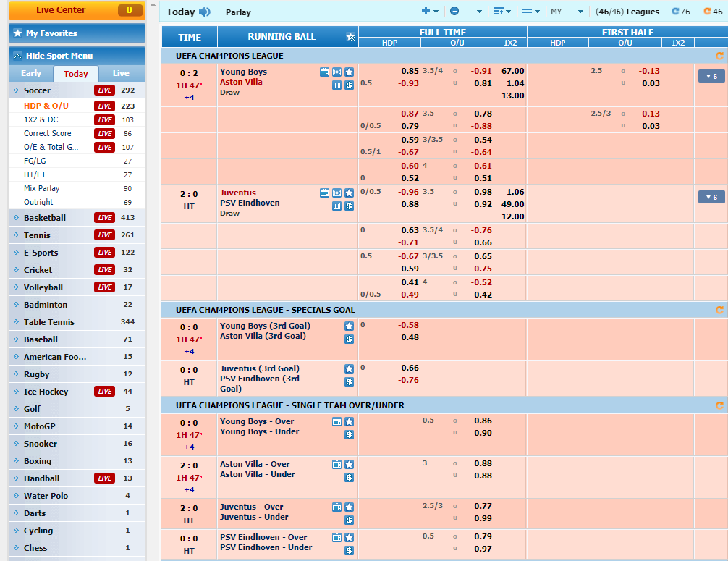The width and height of the screenshot is (728, 561).
Task: Expand more markets for Young Boys match
Action: 711,76
